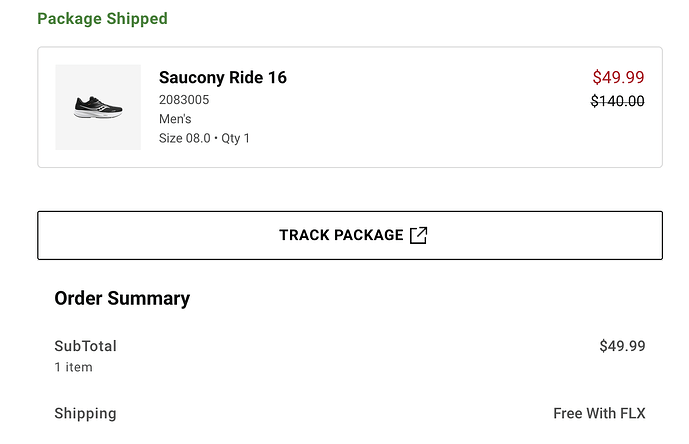
Task: Open the Saucony Ride 16 shoe thumbnail
Action: coord(98,107)
